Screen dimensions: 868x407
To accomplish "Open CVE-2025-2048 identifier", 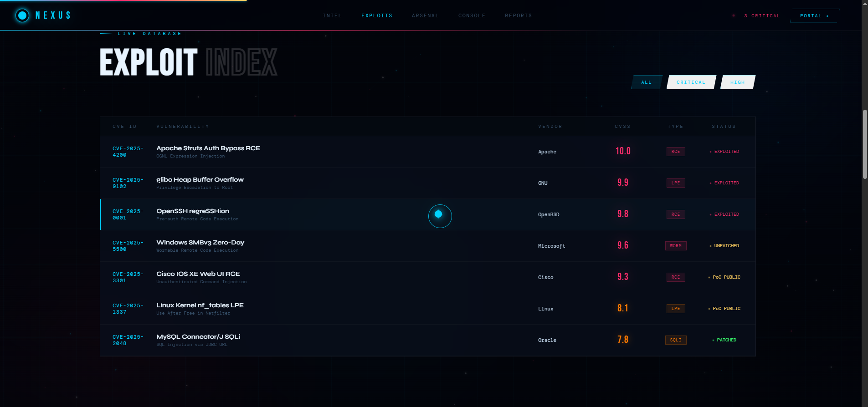I will (x=128, y=340).
